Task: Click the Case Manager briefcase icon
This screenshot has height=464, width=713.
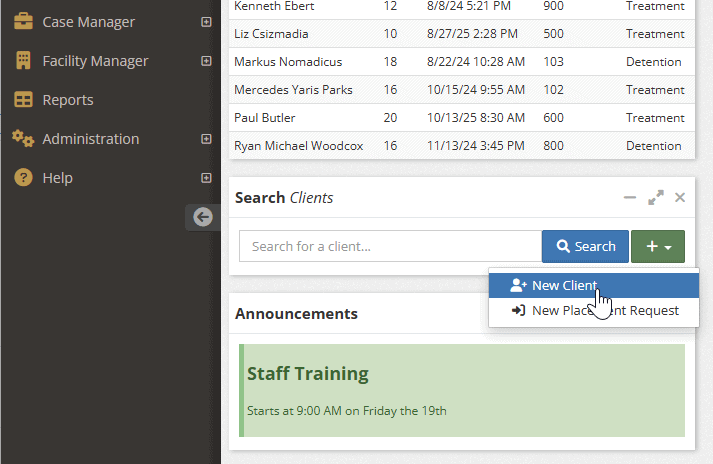Action: 23,22
